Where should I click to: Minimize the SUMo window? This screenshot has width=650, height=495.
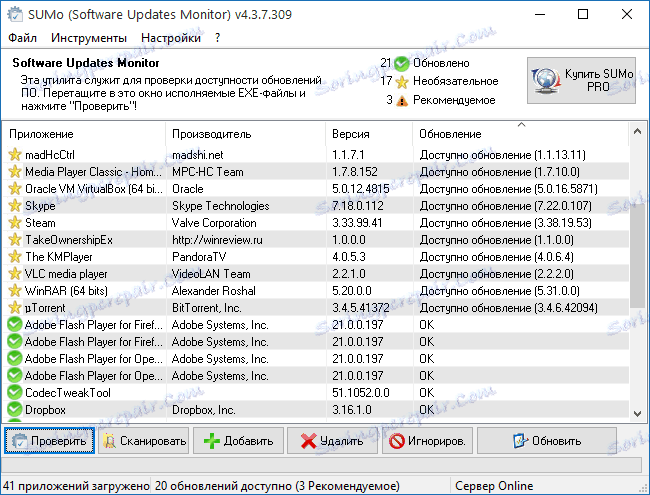[x=540, y=15]
